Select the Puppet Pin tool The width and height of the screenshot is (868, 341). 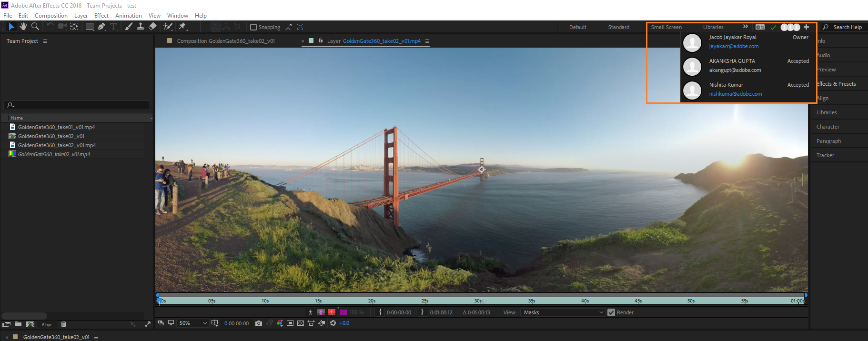click(x=182, y=27)
